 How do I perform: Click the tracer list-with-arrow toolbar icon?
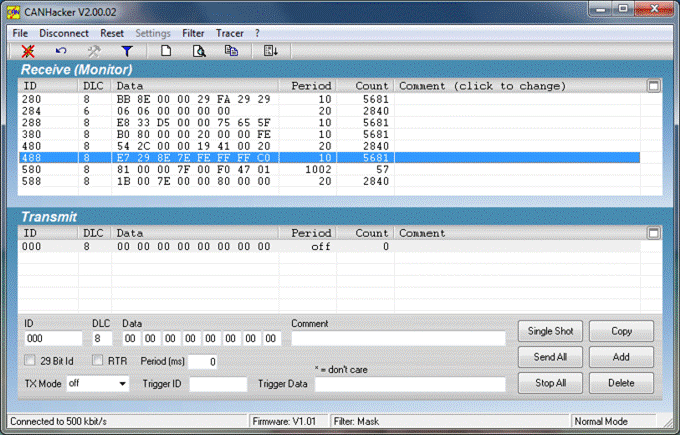click(271, 51)
